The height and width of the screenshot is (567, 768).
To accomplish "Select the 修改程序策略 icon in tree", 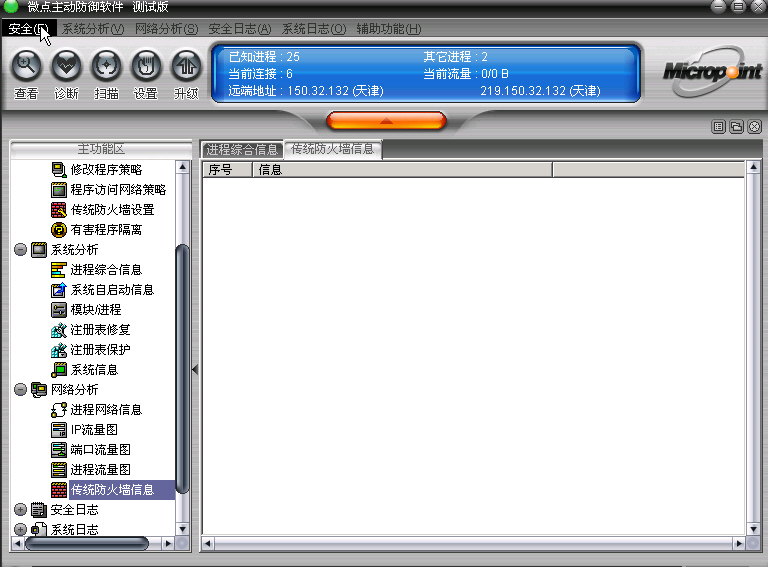I will coord(59,170).
